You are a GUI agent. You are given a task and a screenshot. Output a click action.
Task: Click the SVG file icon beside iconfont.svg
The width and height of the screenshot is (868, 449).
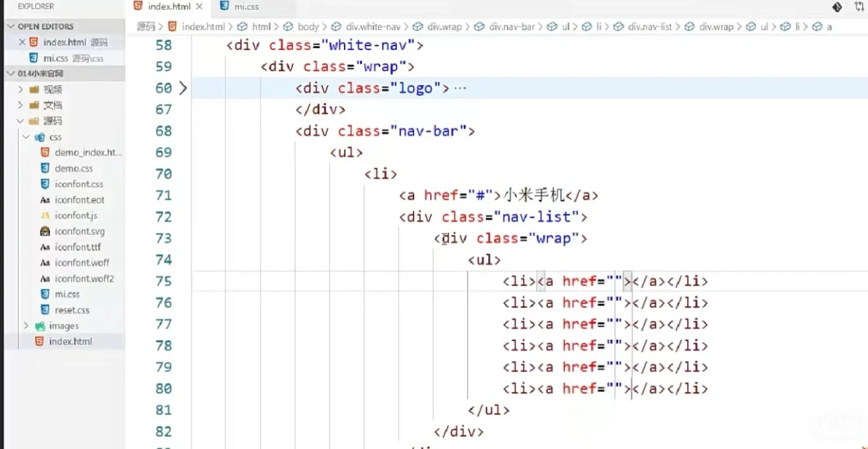pyautogui.click(x=45, y=231)
